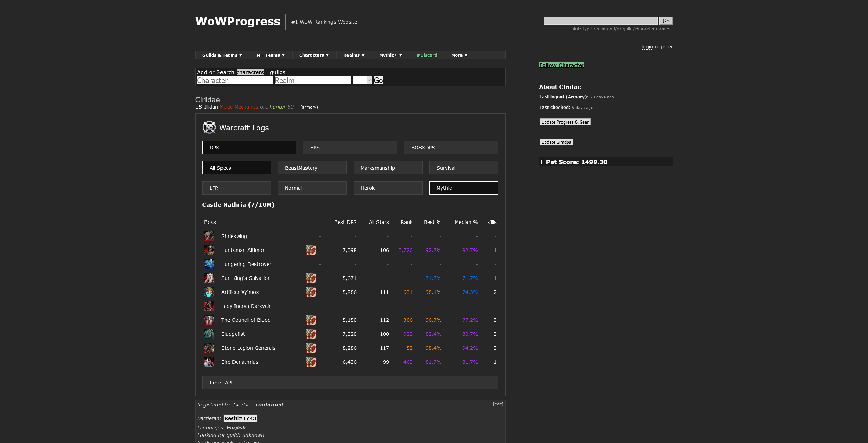Open the Mythic+ menu
Viewport: 868px width, 443px height.
pyautogui.click(x=390, y=55)
